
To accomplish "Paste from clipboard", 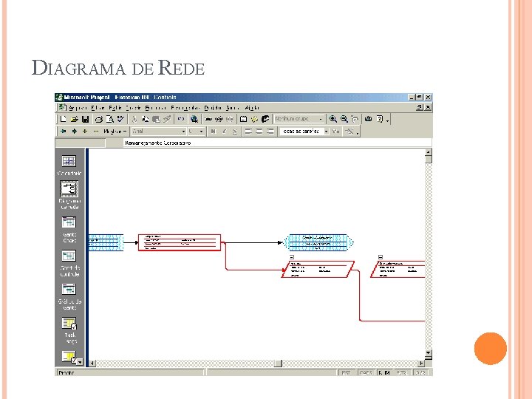I will point(156,119).
